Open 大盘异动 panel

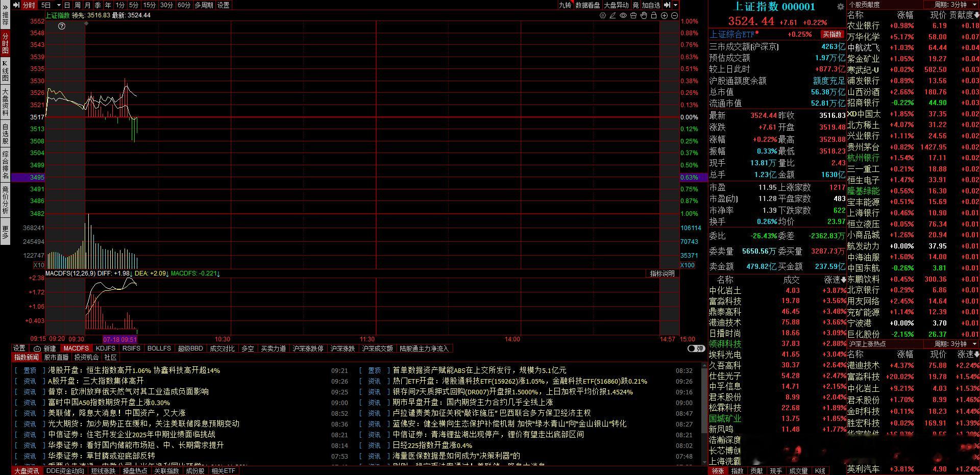coord(616,5)
